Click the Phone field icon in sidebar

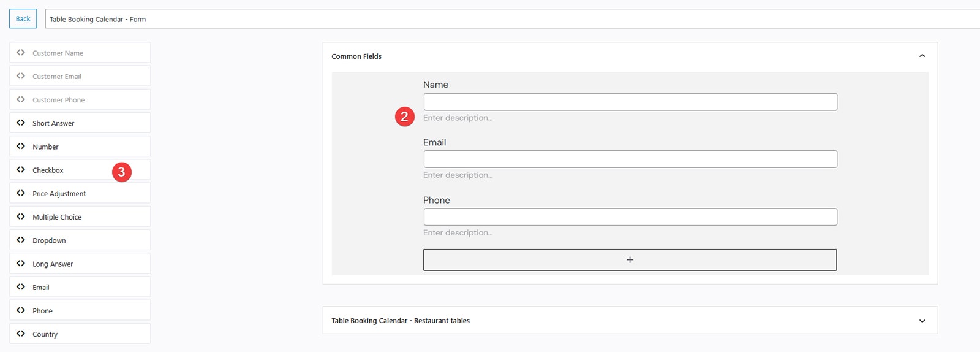click(21, 310)
